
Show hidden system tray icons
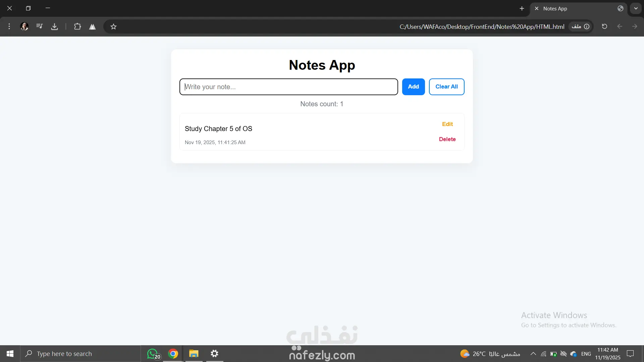[x=533, y=354]
